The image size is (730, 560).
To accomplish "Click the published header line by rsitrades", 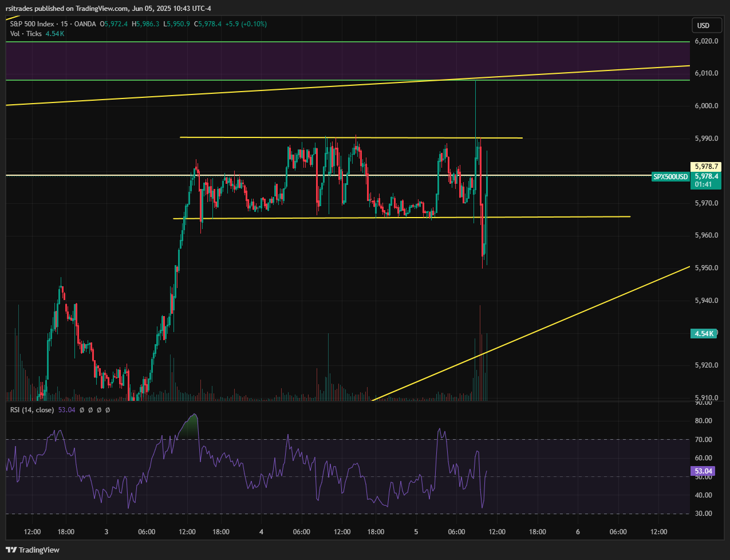I will tap(109, 8).
